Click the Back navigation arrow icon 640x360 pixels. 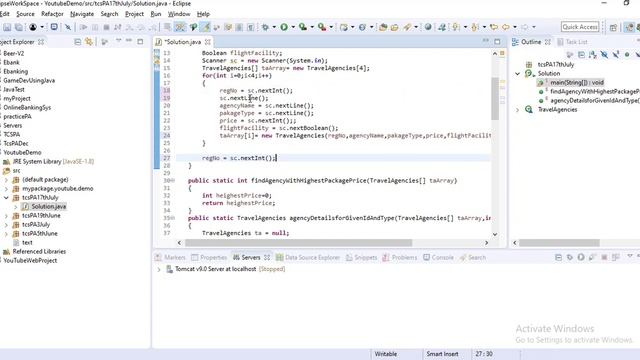506,27
